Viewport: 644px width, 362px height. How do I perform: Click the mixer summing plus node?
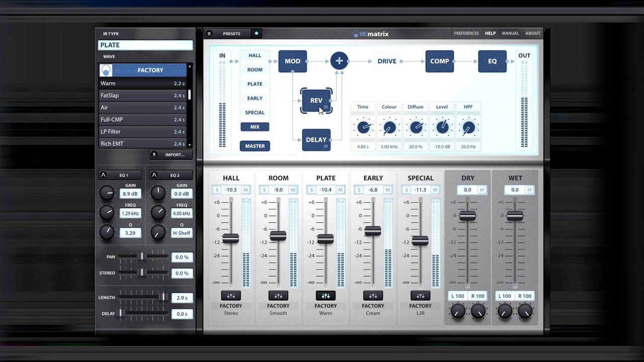tap(339, 61)
